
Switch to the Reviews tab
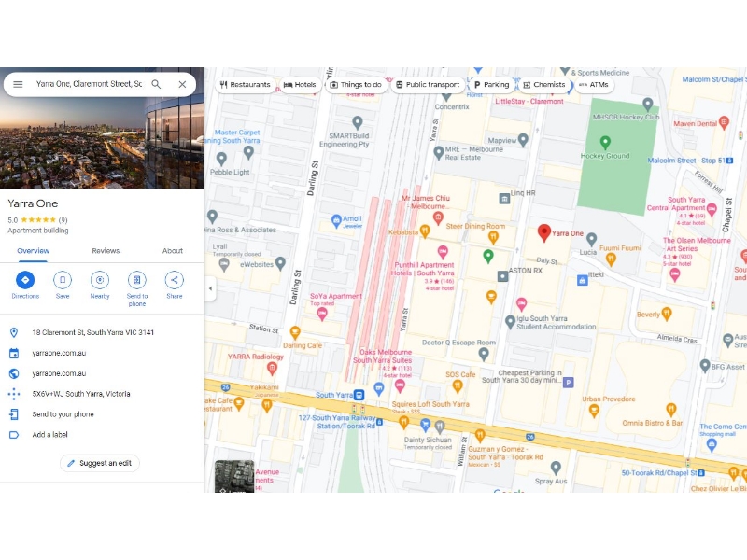click(106, 251)
